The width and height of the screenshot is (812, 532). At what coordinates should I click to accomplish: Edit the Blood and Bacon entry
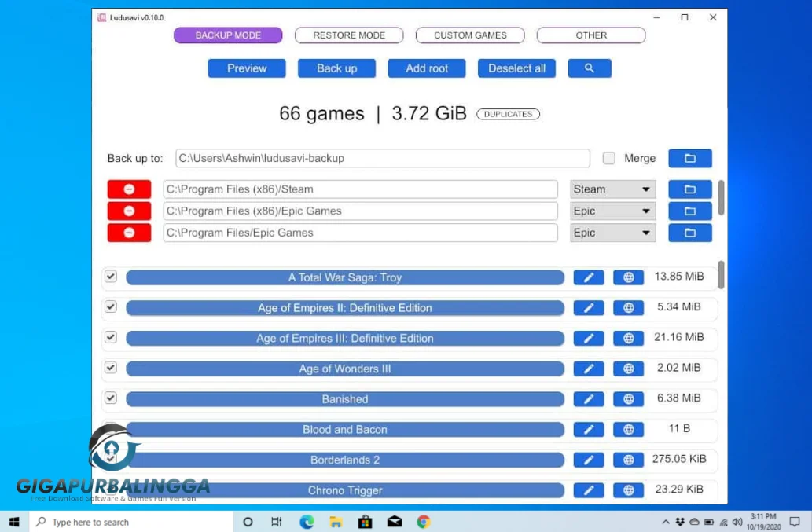pos(588,430)
